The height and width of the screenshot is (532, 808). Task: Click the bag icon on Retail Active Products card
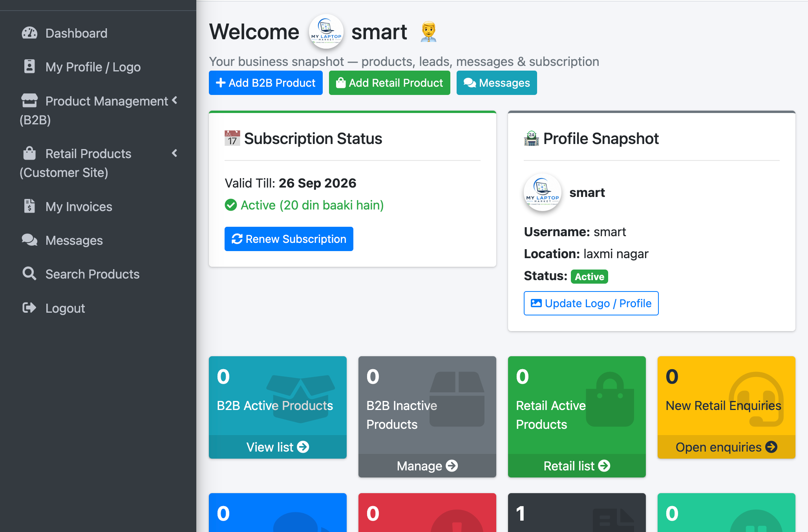(610, 399)
